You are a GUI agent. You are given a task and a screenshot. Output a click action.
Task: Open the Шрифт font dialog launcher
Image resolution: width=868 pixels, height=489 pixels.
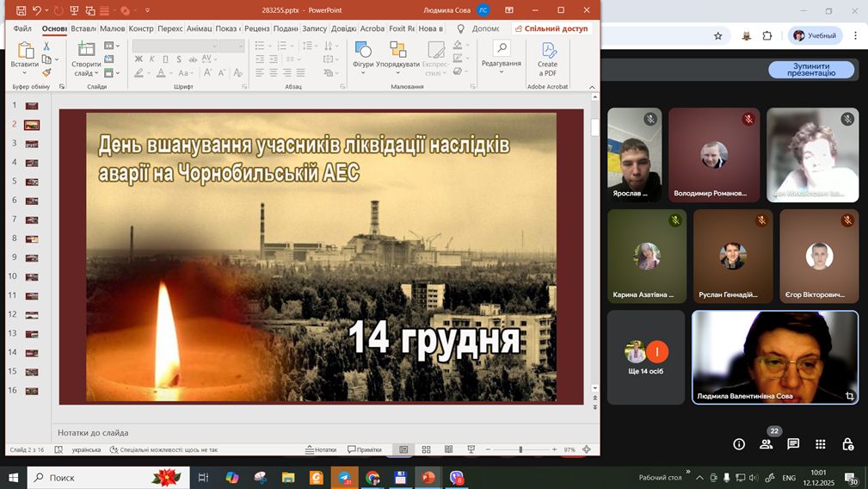tap(244, 87)
